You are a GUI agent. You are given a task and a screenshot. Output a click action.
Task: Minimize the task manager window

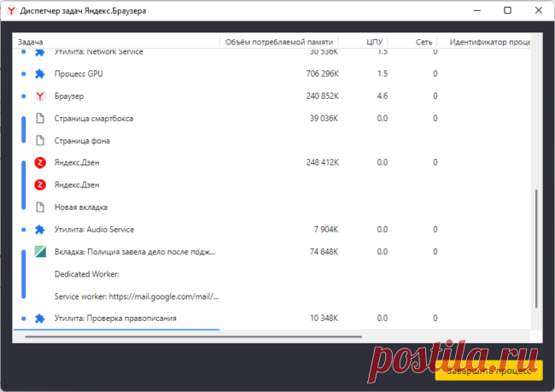(477, 10)
